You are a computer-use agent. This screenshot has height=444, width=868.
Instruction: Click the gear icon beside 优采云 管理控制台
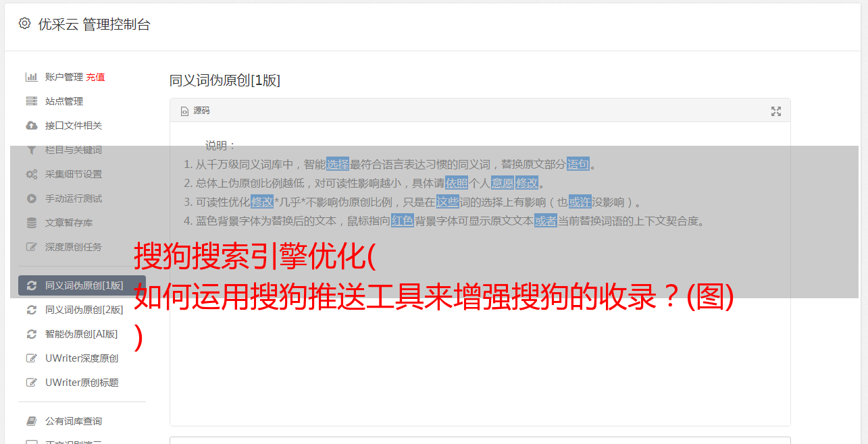pyautogui.click(x=25, y=24)
